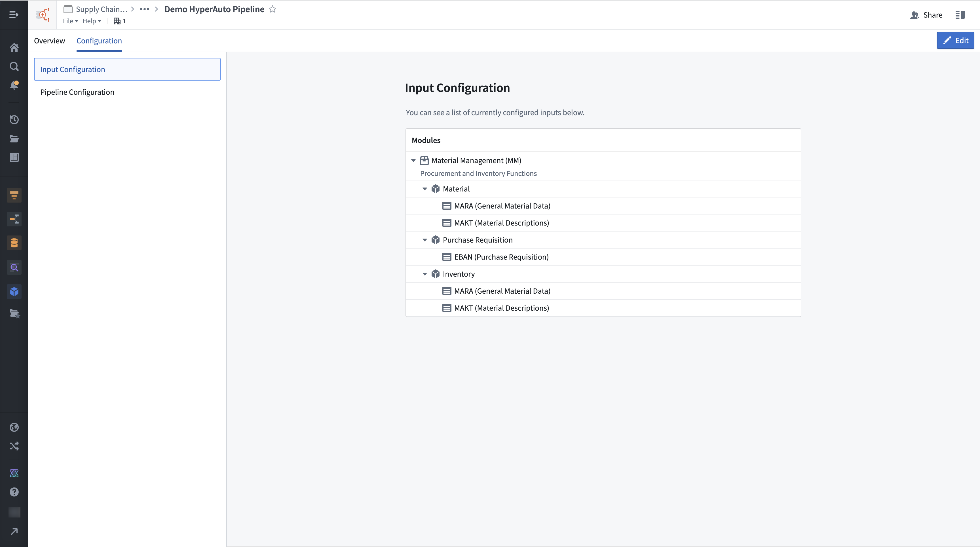Open the globe icon in sidebar
This screenshot has width=980, height=547.
tap(14, 427)
